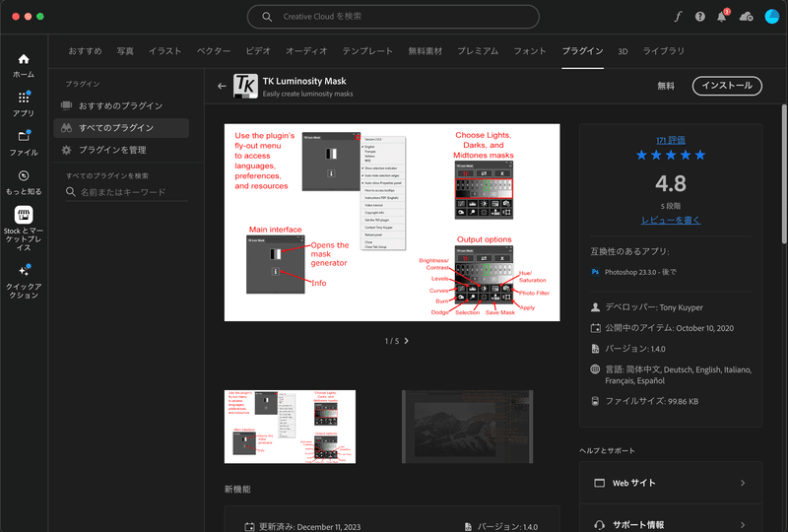Viewport: 788px width, 532px height.
Task: Click the vertical scrollbar on the right
Action: click(784, 173)
